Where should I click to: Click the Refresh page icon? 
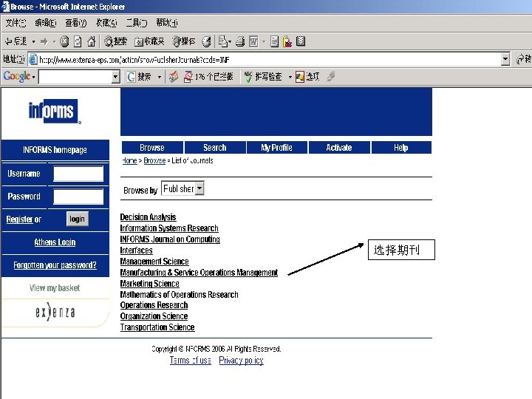78,41
